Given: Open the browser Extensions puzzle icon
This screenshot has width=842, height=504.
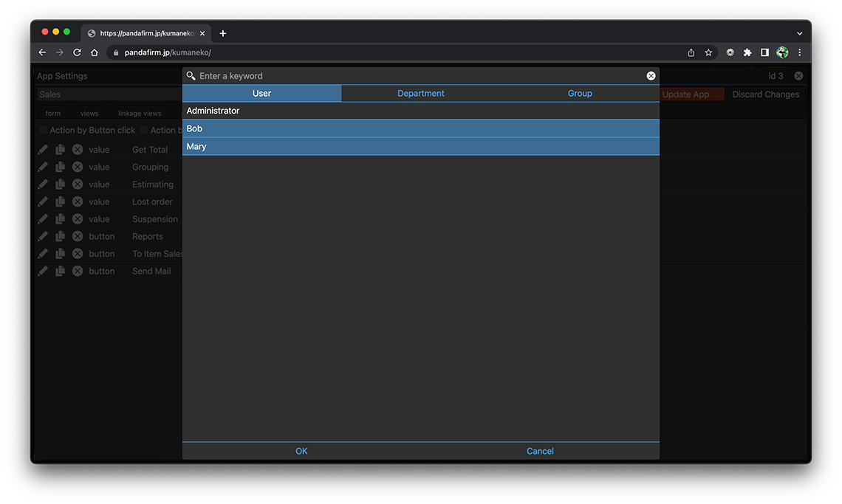Looking at the screenshot, I should click(747, 52).
